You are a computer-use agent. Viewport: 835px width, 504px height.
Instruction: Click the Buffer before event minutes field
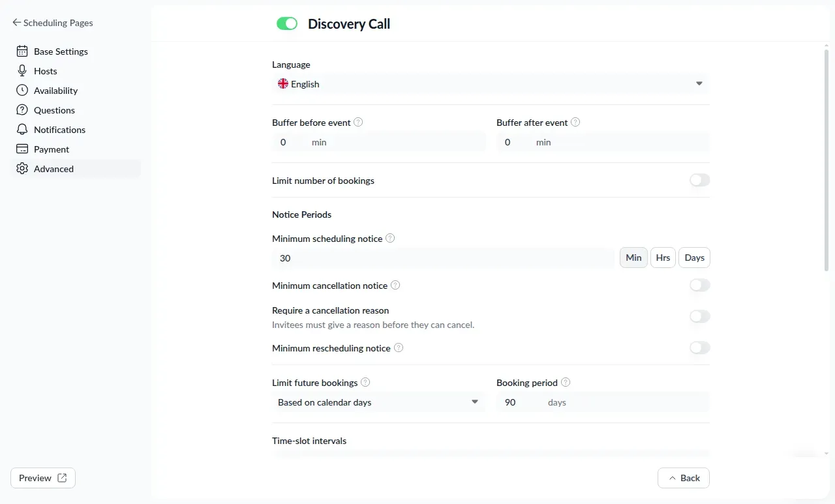[378, 142]
